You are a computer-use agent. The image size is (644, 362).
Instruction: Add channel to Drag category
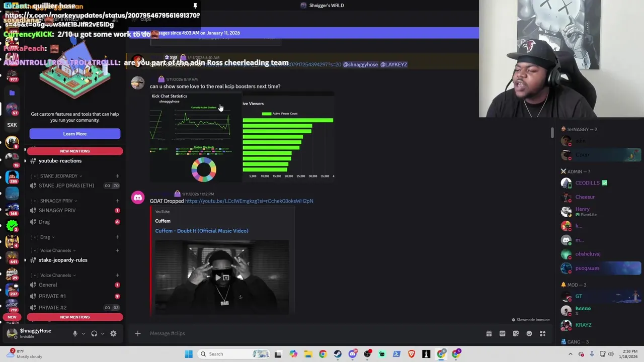[x=117, y=237]
